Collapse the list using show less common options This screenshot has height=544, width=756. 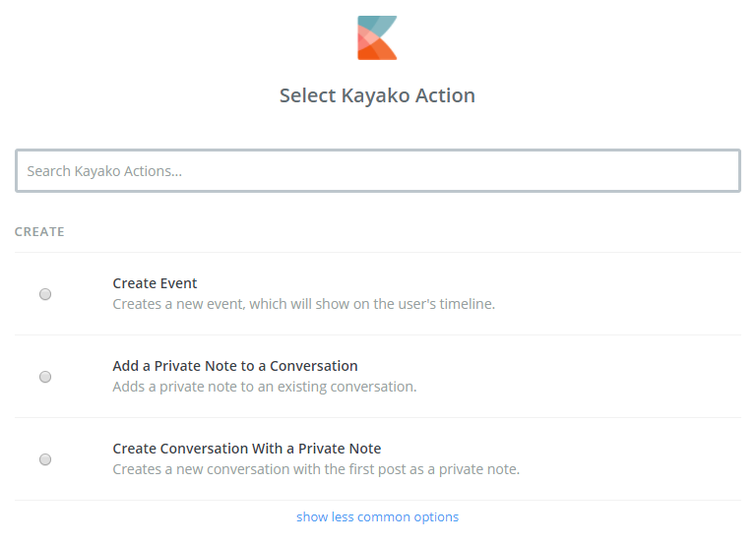[x=377, y=516]
